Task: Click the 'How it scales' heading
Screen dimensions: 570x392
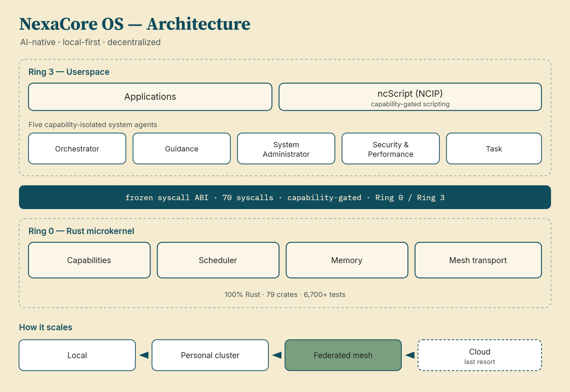Action: click(x=46, y=327)
